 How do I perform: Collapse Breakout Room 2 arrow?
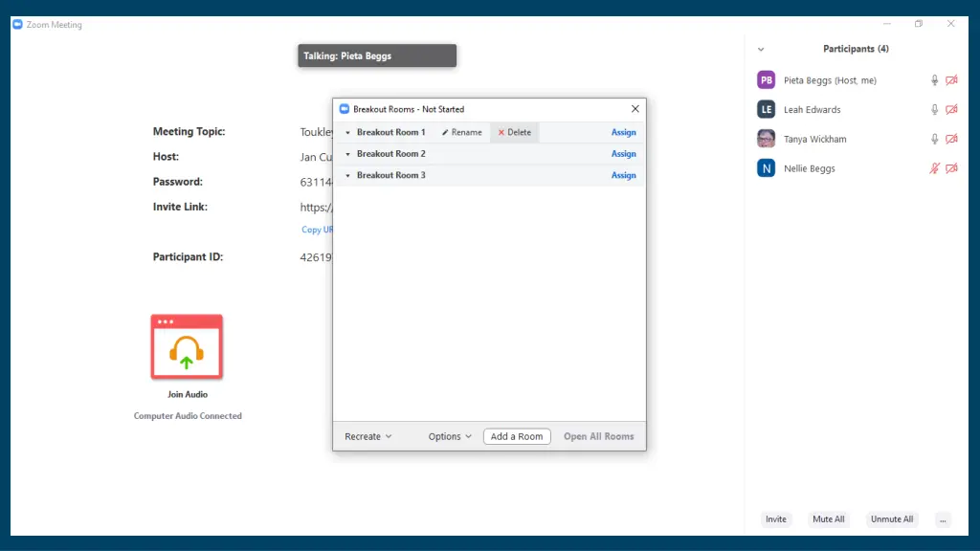(x=348, y=154)
